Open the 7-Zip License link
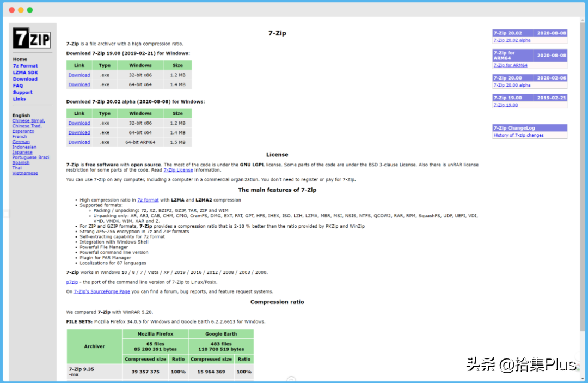 (x=178, y=170)
